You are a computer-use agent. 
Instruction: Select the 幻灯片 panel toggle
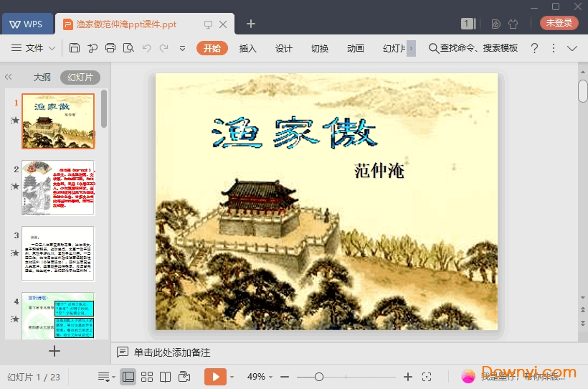pos(80,78)
